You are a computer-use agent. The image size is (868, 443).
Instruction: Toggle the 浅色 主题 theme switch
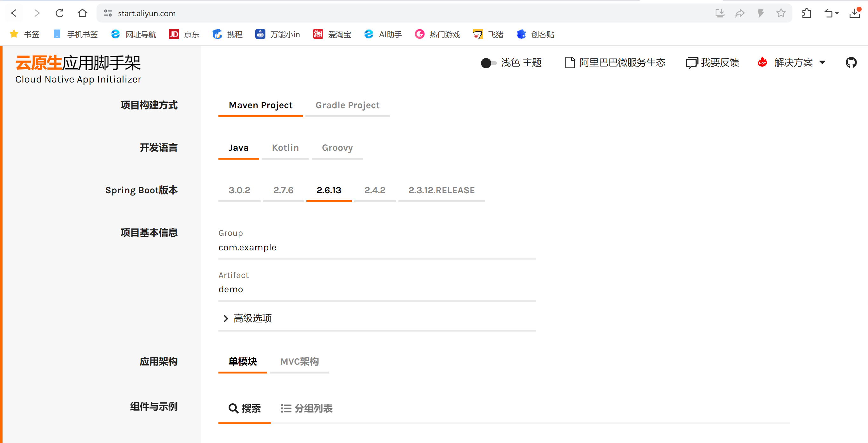coord(488,63)
